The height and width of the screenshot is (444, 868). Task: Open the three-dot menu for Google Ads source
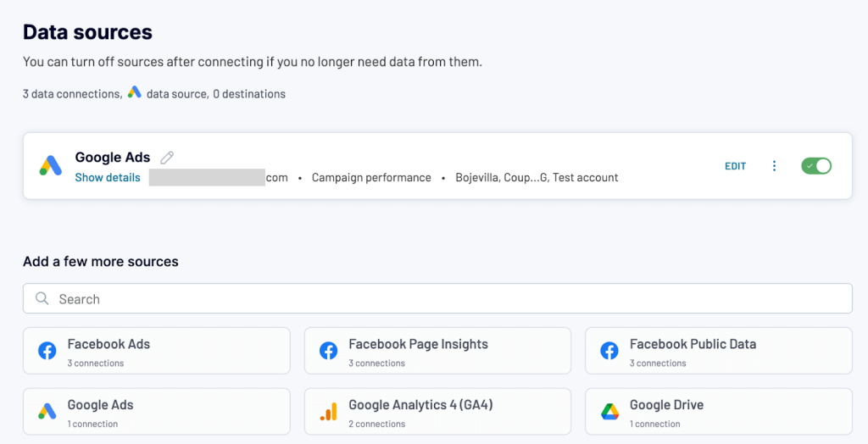[x=774, y=166]
